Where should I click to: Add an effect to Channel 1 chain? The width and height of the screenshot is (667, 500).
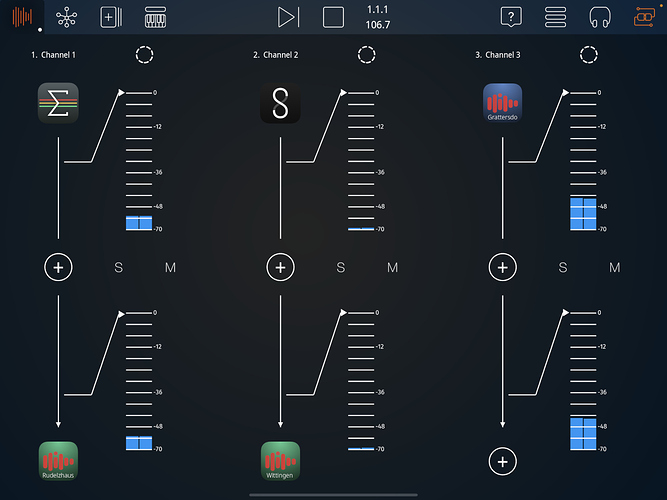(58, 267)
